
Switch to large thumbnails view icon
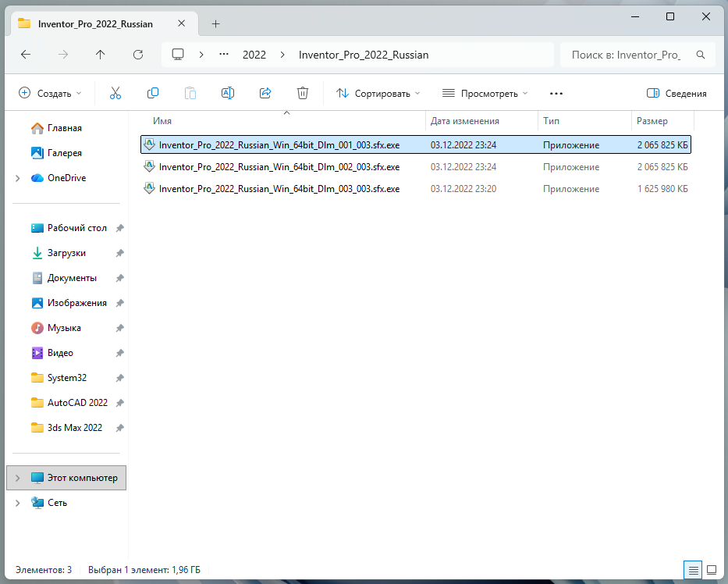tap(712, 570)
